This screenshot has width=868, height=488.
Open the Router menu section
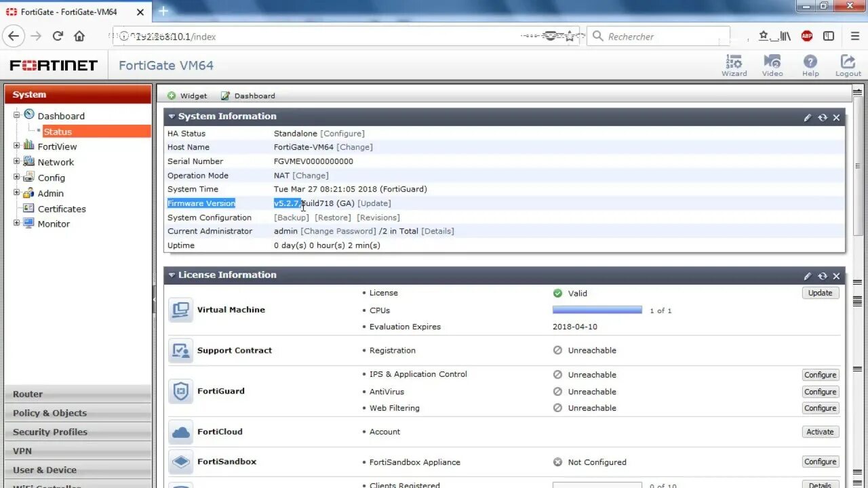(x=78, y=394)
